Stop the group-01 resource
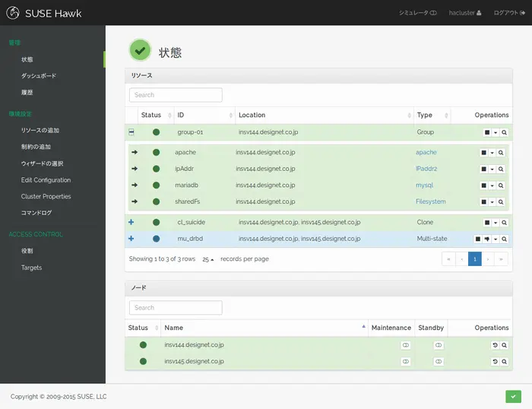Image resolution: width=532 pixels, height=409 pixels. tap(486, 132)
